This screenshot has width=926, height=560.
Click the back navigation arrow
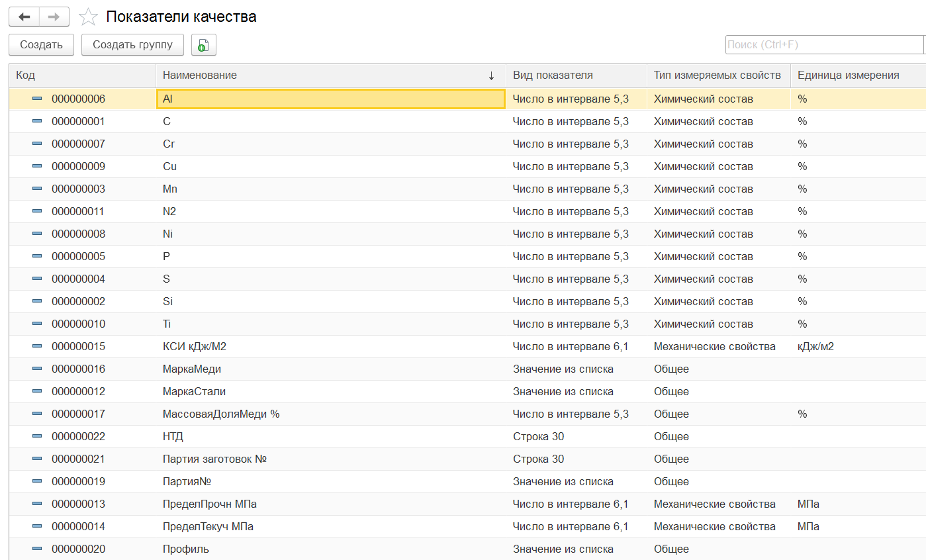point(24,17)
